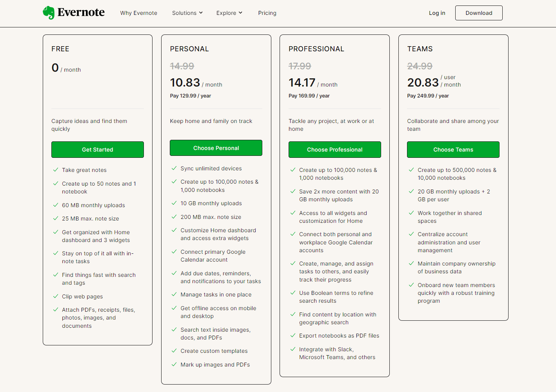
Task: Select the TEAMS plan heading
Action: (420, 49)
